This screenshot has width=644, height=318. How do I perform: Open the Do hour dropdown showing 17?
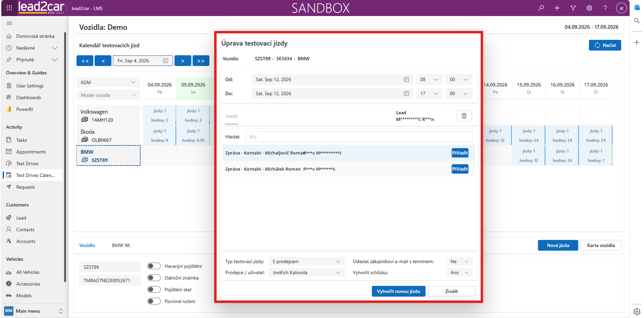tap(429, 94)
